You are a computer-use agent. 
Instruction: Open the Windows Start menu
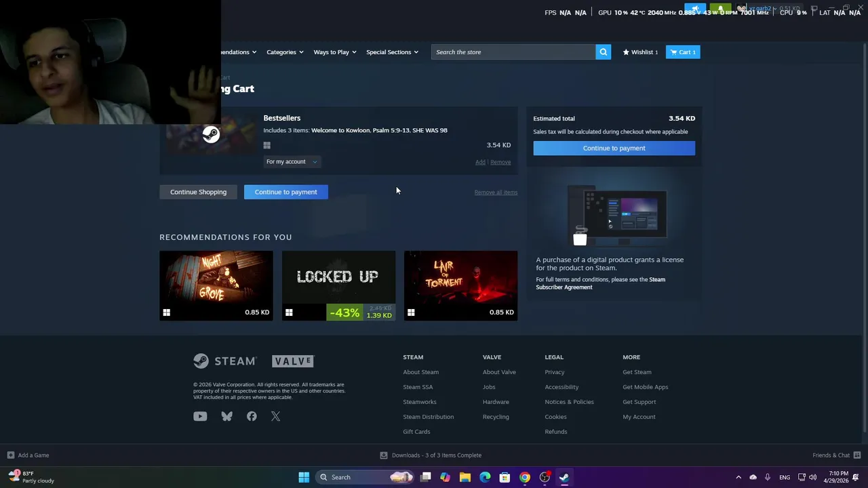click(304, 477)
